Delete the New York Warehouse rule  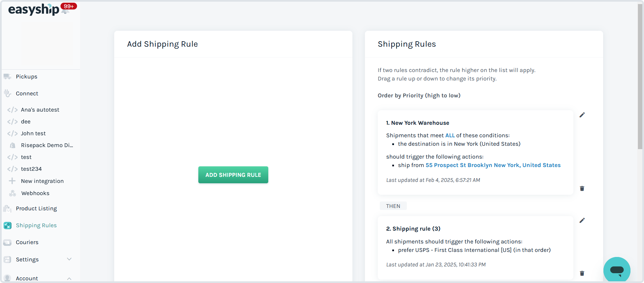tap(582, 188)
